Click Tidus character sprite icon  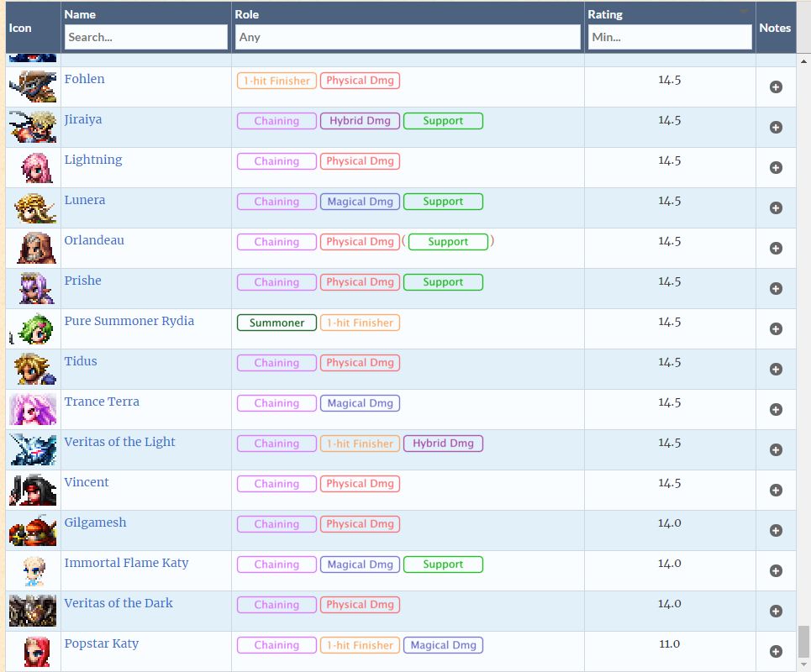pyautogui.click(x=35, y=369)
